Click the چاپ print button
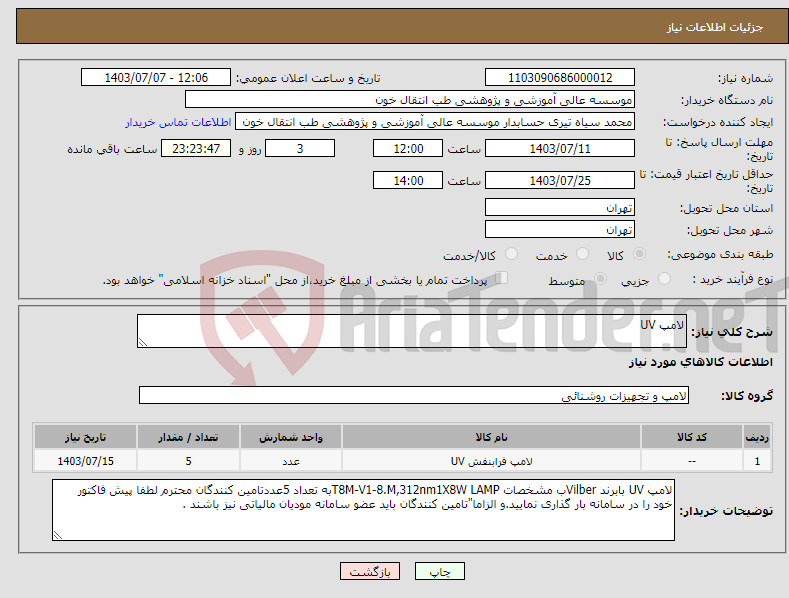This screenshot has width=789, height=598. coord(439,571)
